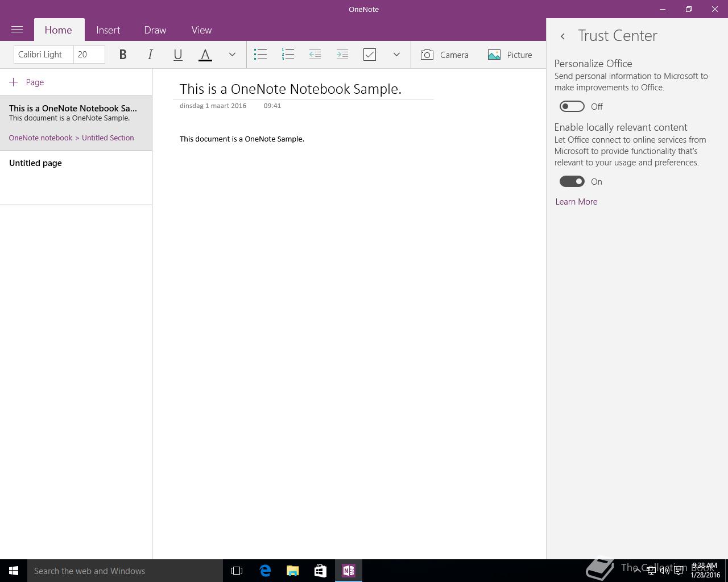This screenshot has height=582, width=728.
Task: Toggle Enable locally relevant content switch
Action: pyautogui.click(x=572, y=181)
